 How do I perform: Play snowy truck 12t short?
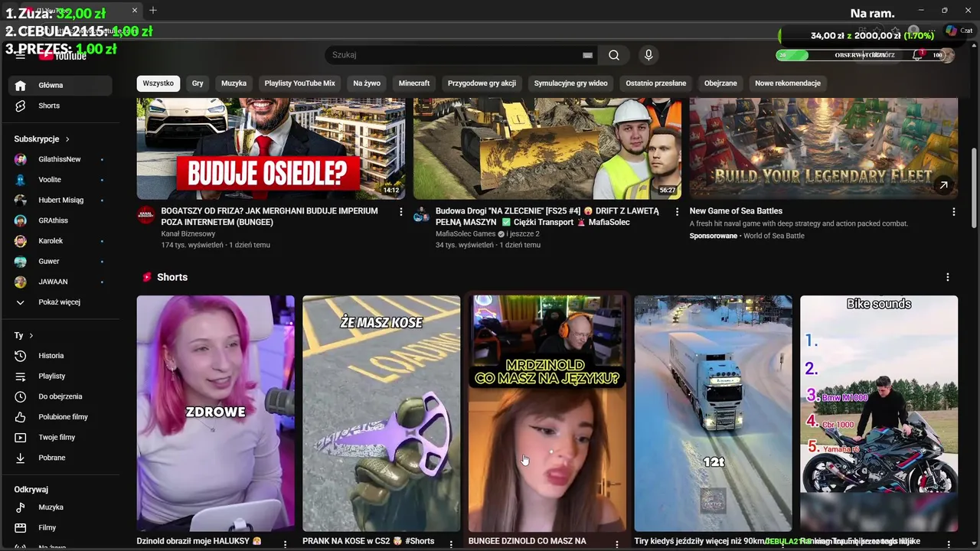tap(714, 413)
